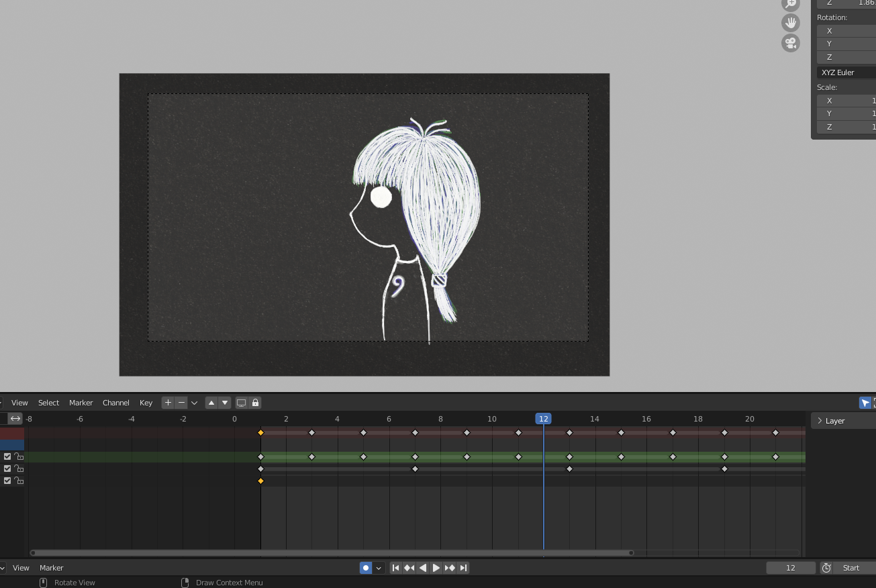Click the hand-shaped pan view gizmo
876x588 pixels.
[x=791, y=23]
